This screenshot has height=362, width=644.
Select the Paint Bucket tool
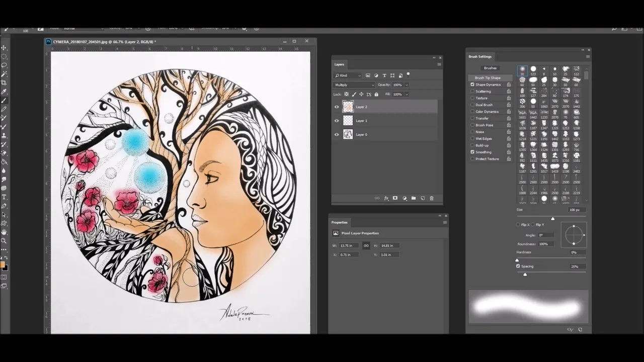point(4,162)
